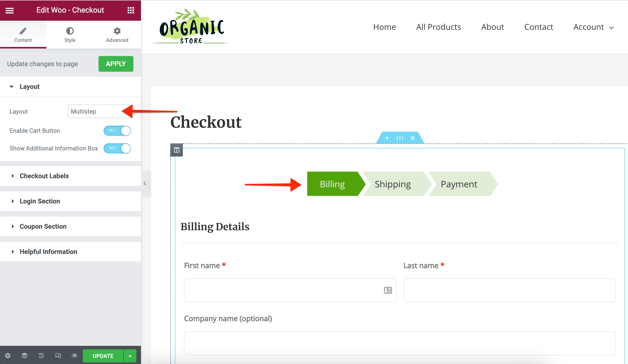Open the About nav link
The width and height of the screenshot is (628, 364).
(x=493, y=27)
